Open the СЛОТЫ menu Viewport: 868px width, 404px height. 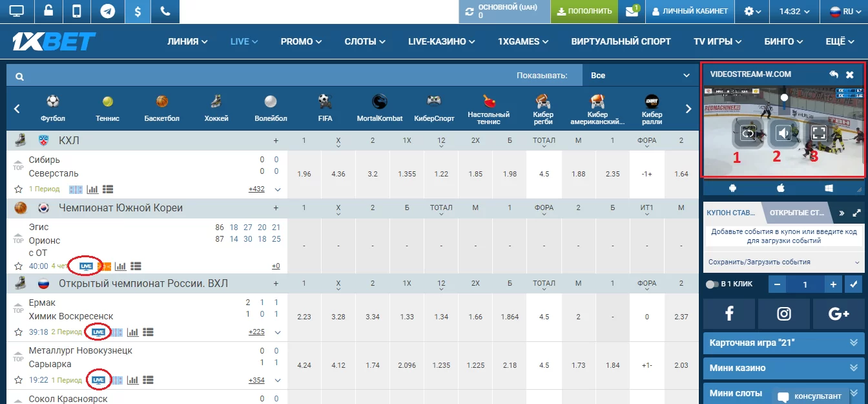pyautogui.click(x=365, y=41)
